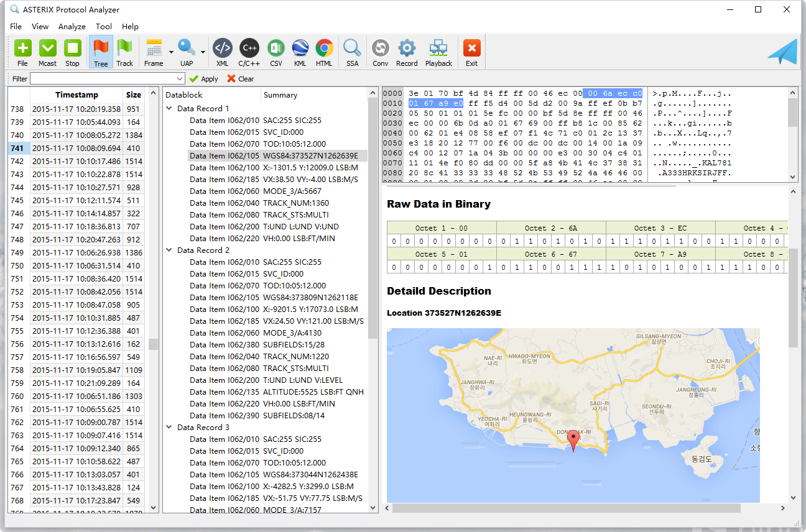Clear the filter
The image size is (806, 532).
241,79
